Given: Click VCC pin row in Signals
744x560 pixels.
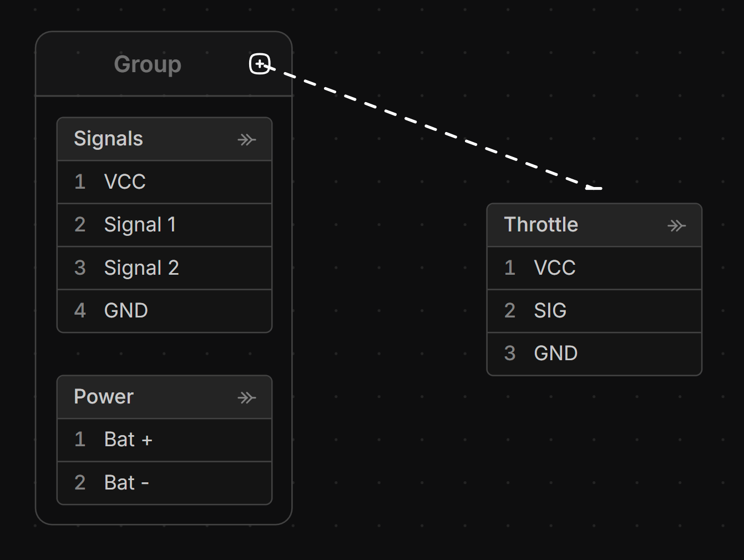Looking at the screenshot, I should [165, 182].
